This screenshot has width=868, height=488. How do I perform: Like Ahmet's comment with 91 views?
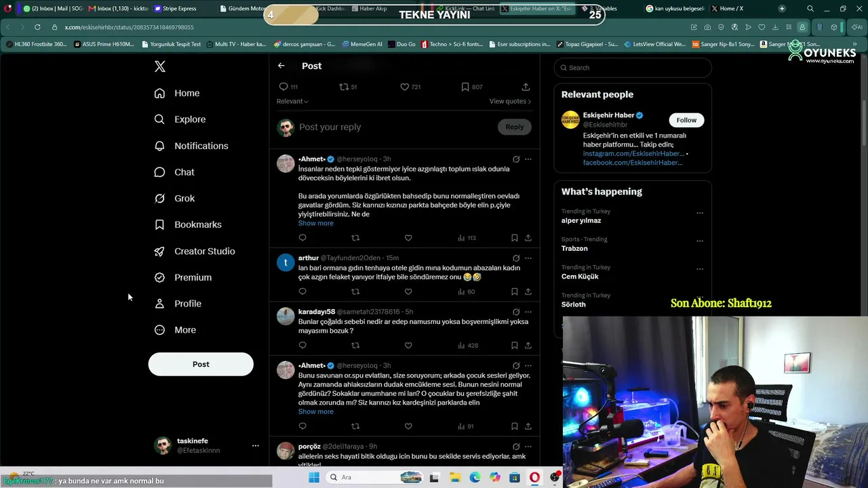(408, 426)
